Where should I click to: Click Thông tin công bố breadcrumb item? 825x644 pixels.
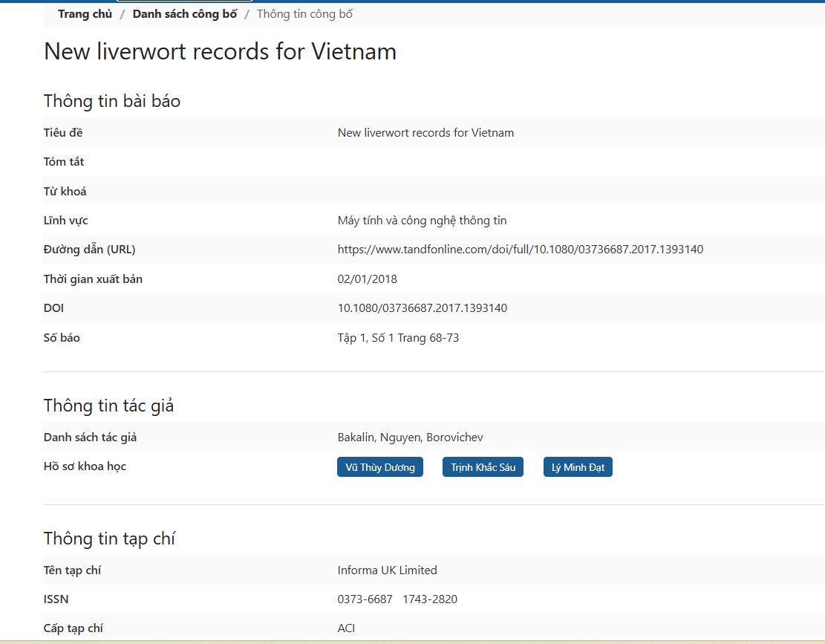point(304,14)
